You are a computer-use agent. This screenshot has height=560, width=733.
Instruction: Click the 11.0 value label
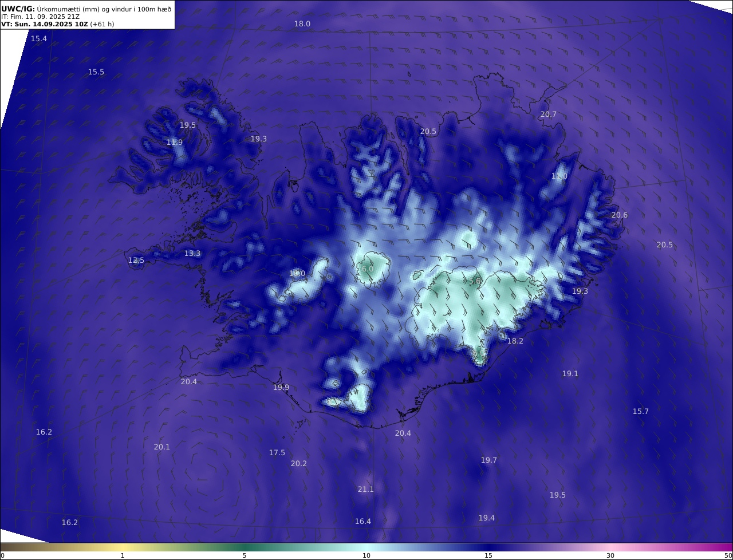point(559,176)
